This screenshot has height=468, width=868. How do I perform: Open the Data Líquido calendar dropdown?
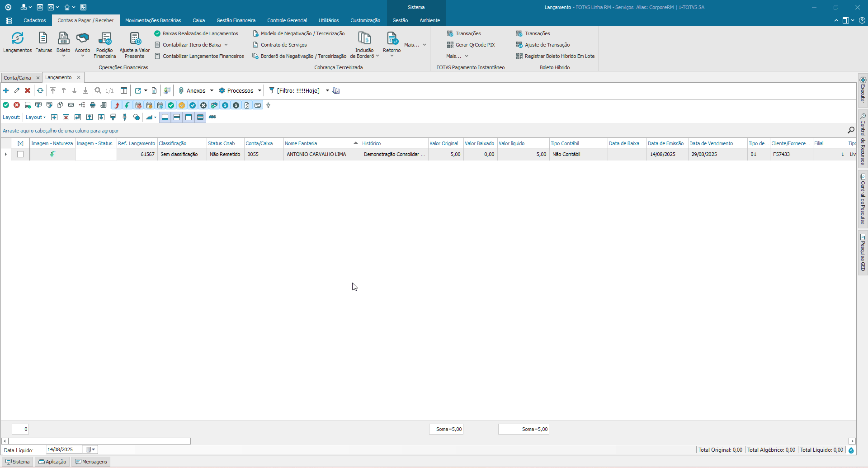click(x=91, y=449)
